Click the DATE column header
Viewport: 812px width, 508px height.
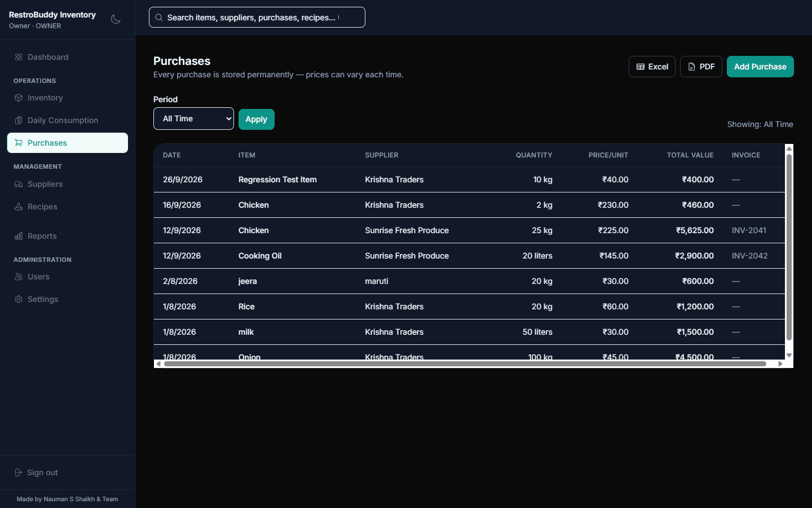[172, 155]
